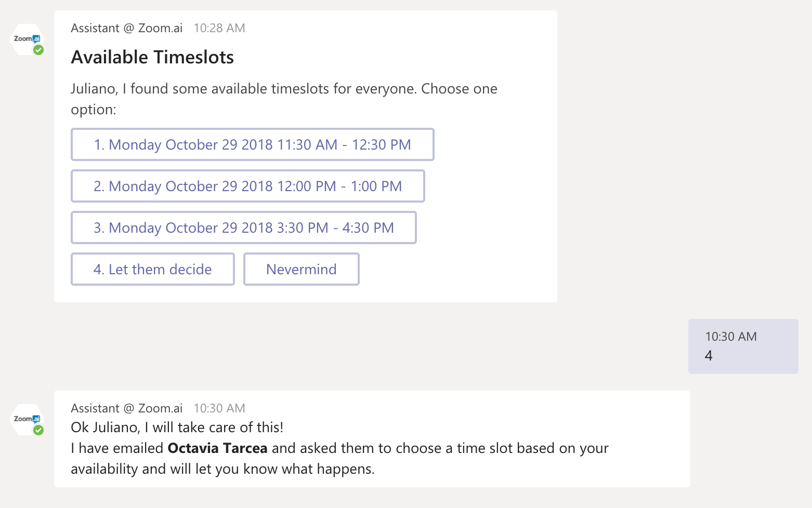Click the "will let you know what happens" line
Viewport: 812px width, 508px height.
click(x=222, y=469)
